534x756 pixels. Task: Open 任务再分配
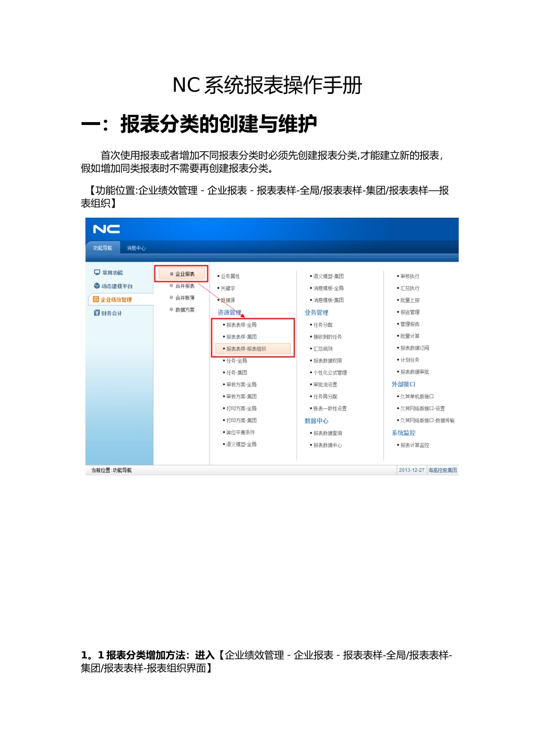coord(325,397)
